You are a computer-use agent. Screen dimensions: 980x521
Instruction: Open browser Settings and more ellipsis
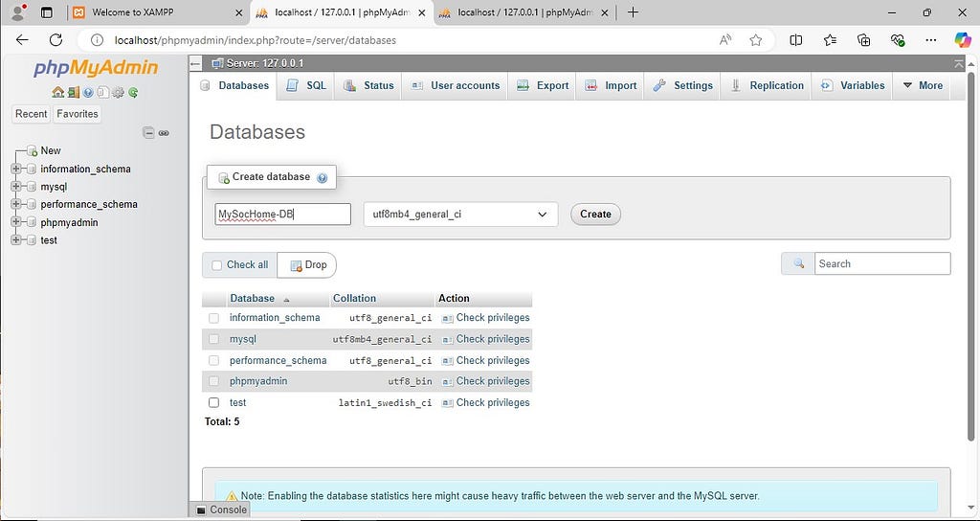(x=930, y=40)
